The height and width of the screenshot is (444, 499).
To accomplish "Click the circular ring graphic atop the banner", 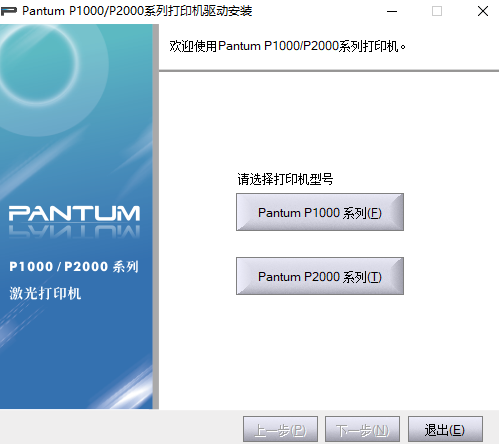I will coord(38,65).
